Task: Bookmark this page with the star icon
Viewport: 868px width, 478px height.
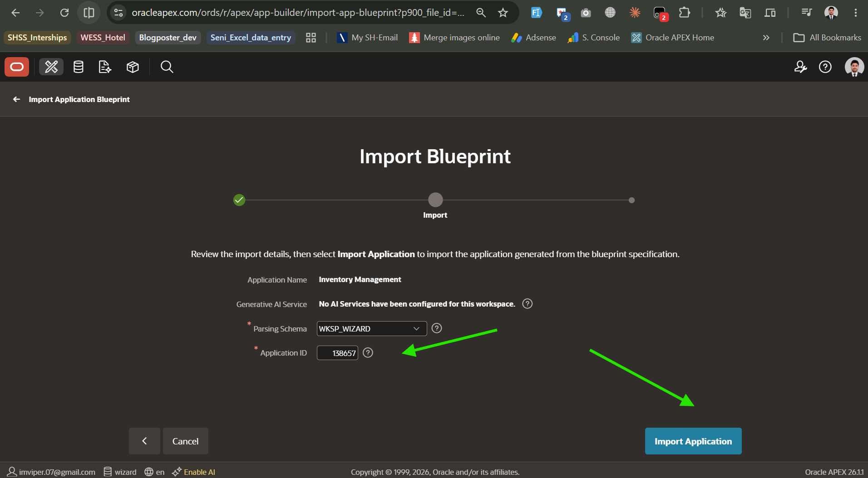Action: [503, 13]
